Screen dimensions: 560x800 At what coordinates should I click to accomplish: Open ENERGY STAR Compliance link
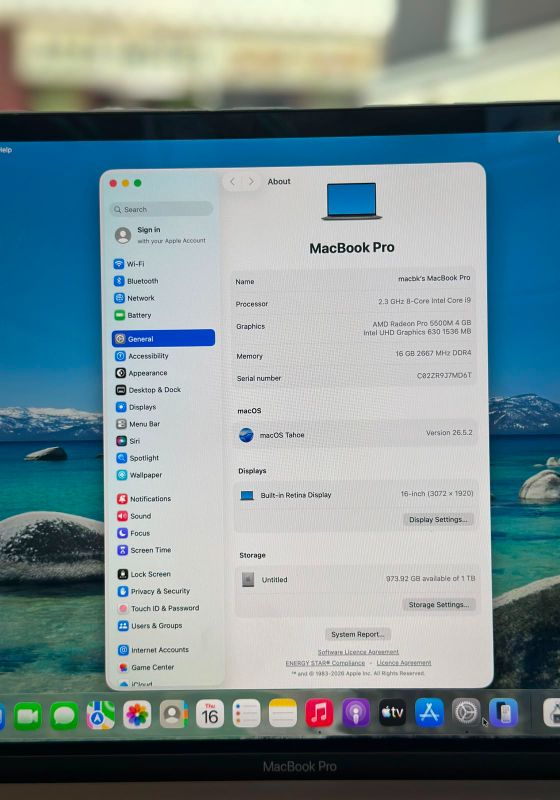pos(325,663)
